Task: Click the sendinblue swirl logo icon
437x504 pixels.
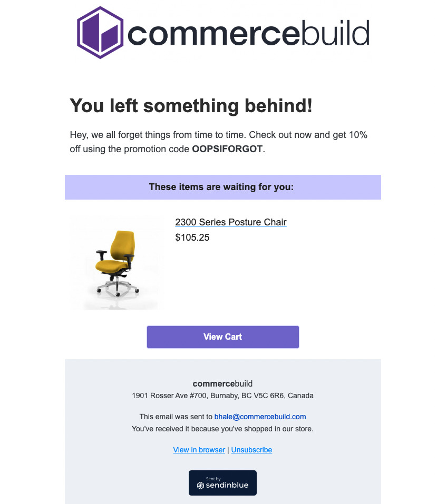Action: point(200,486)
